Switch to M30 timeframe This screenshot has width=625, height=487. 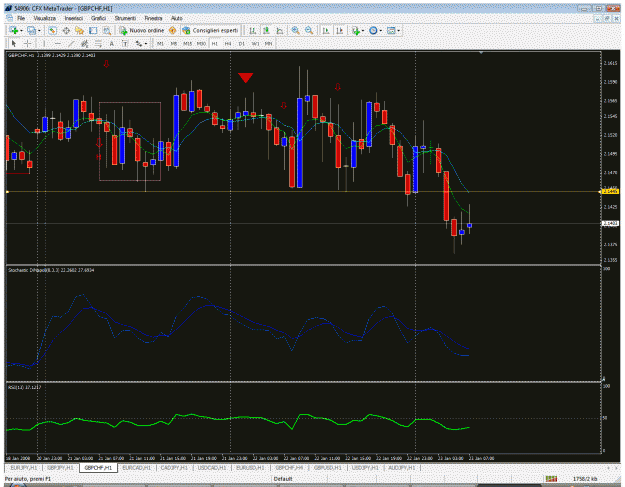coord(201,43)
